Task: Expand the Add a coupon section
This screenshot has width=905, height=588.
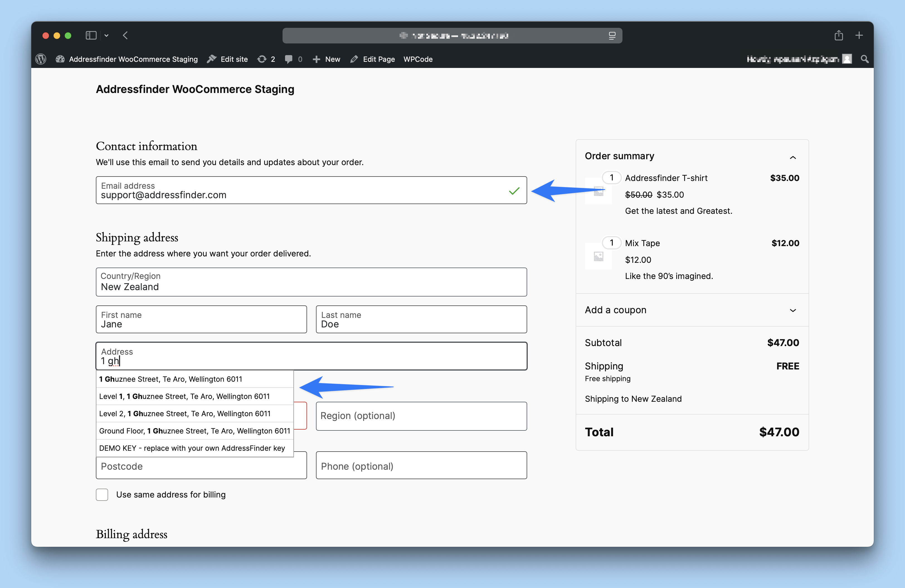Action: pos(692,310)
